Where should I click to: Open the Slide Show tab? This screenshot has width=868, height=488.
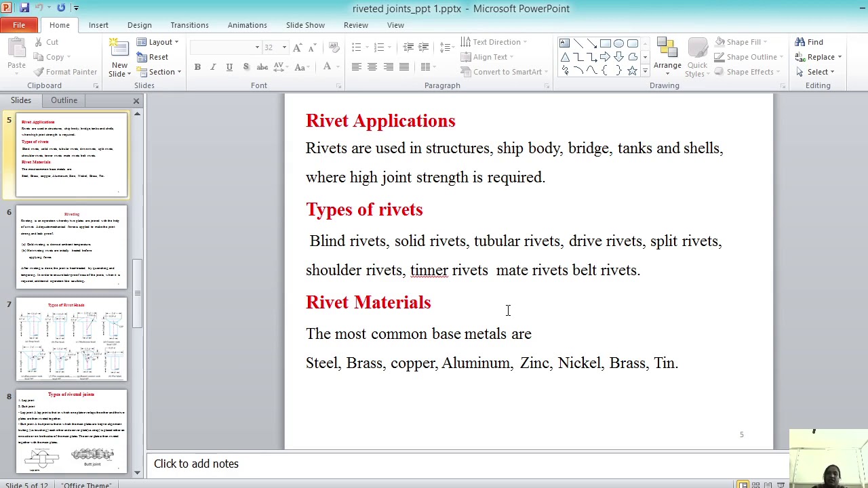tap(305, 25)
